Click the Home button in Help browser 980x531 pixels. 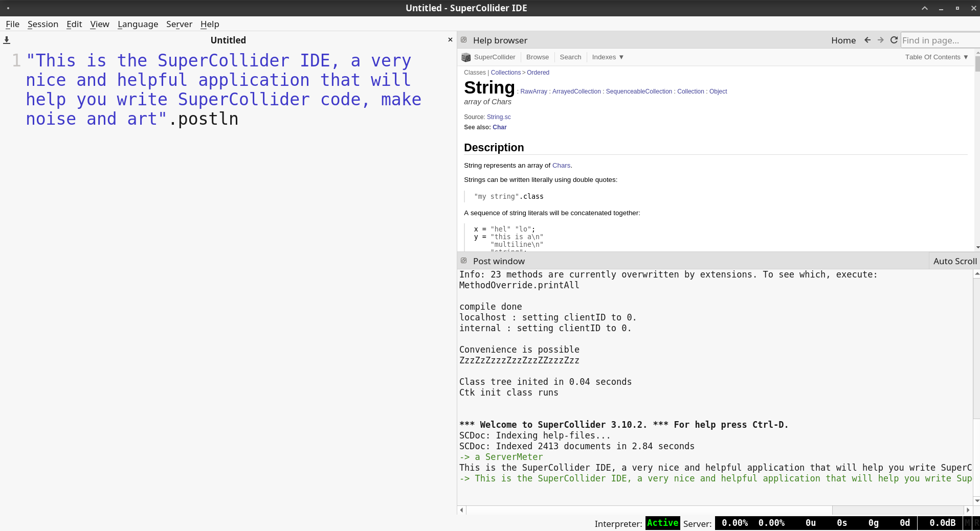pyautogui.click(x=843, y=40)
